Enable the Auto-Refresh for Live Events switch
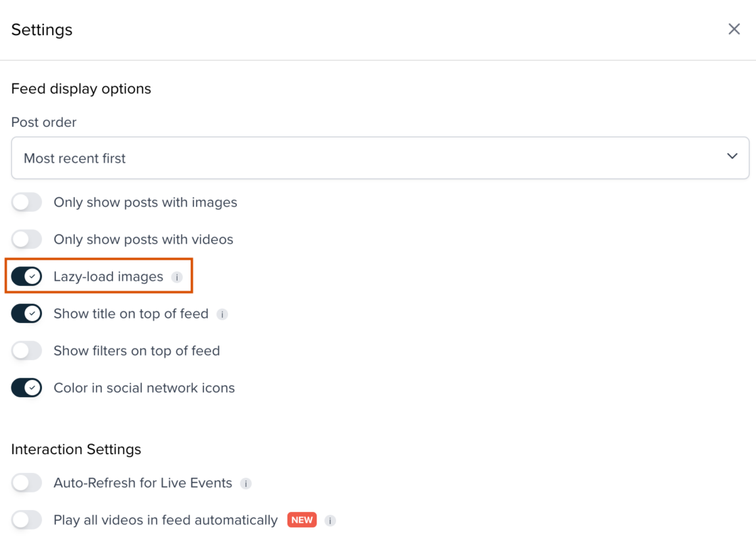This screenshot has width=756, height=539. coord(27,483)
